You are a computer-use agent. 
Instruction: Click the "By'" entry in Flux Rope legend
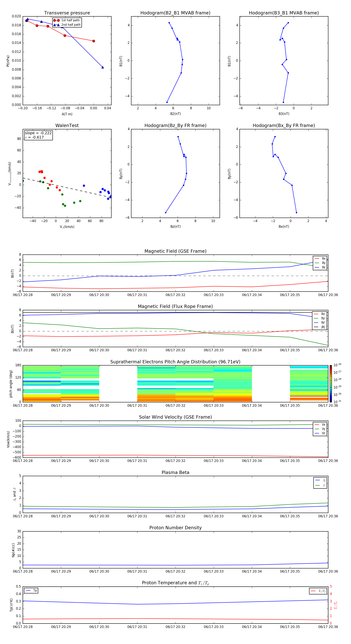click(x=320, y=318)
